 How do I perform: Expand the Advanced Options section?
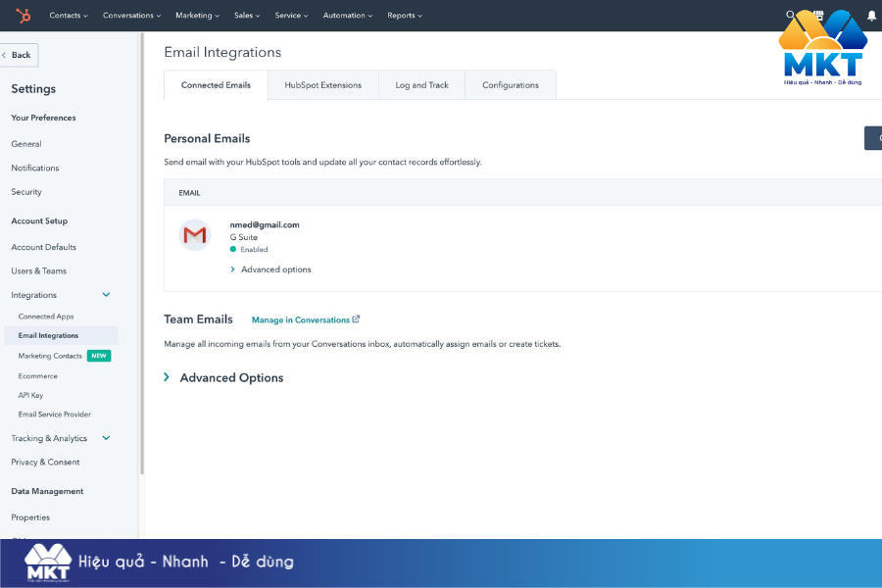223,377
